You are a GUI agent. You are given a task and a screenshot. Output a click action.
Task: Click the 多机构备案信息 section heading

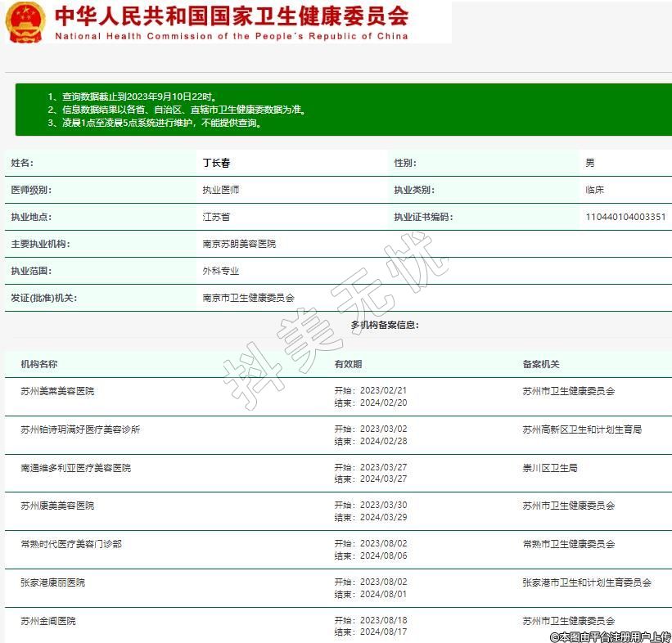click(385, 325)
